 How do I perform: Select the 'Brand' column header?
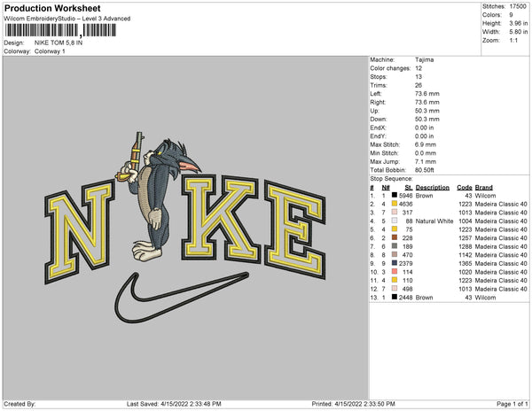point(483,188)
